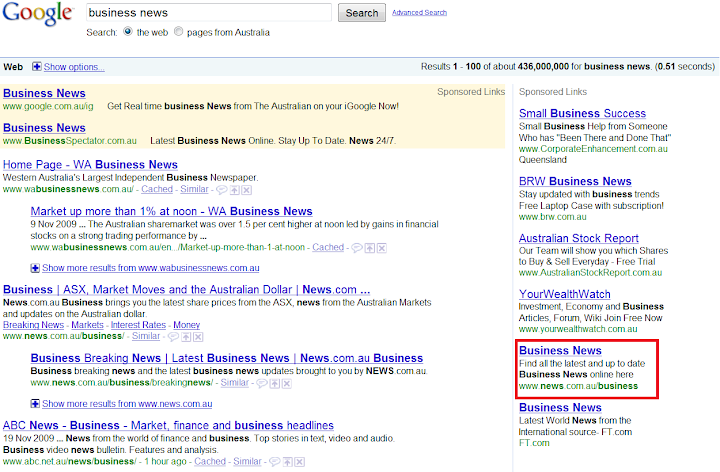Viewport: 720px width, 472px height.
Task: Open Business News ad for www.news.com.au/business
Action: (560, 351)
